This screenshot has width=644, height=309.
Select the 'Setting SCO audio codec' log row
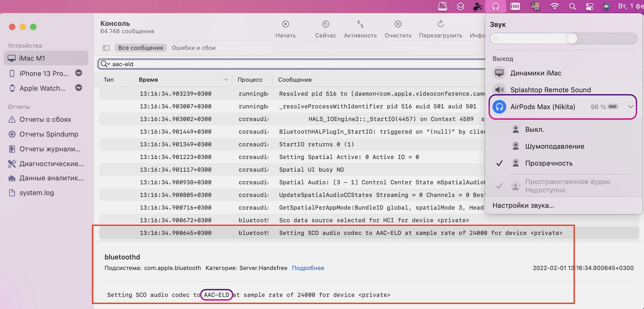coord(369,233)
